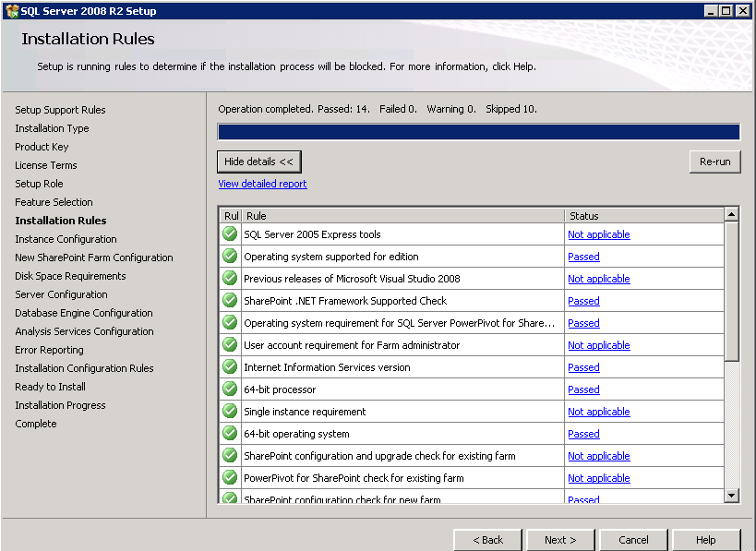Select Product Key step in sidebar
The image size is (756, 551).
(x=42, y=147)
